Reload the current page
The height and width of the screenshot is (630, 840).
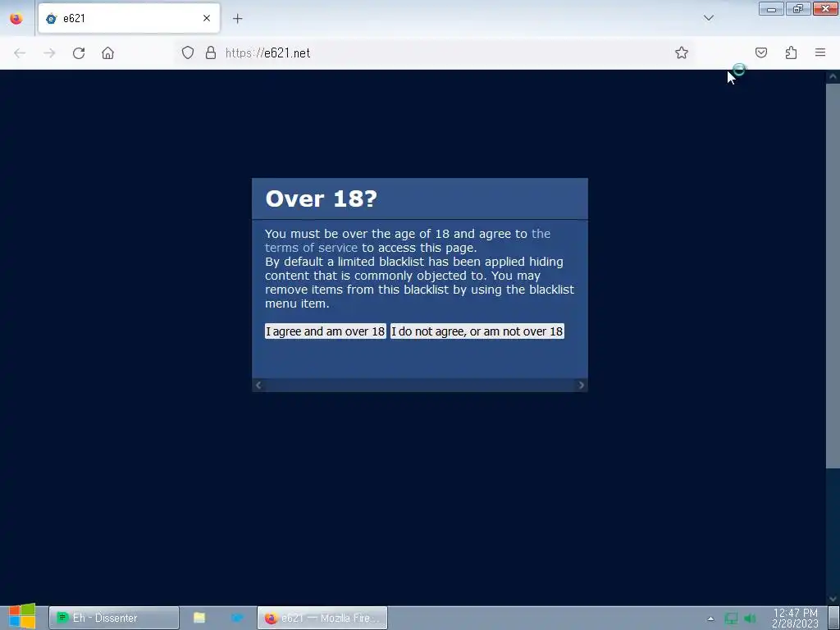coord(79,53)
